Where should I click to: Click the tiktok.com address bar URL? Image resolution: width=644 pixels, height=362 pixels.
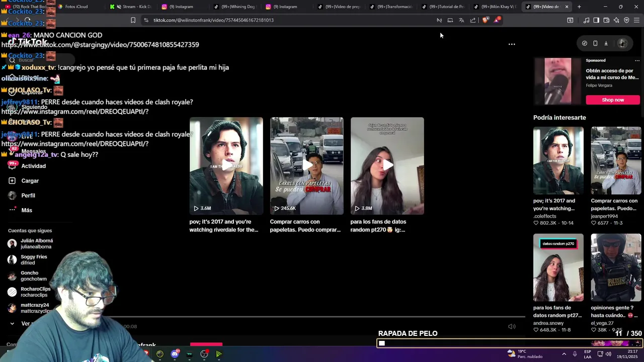[x=213, y=20]
